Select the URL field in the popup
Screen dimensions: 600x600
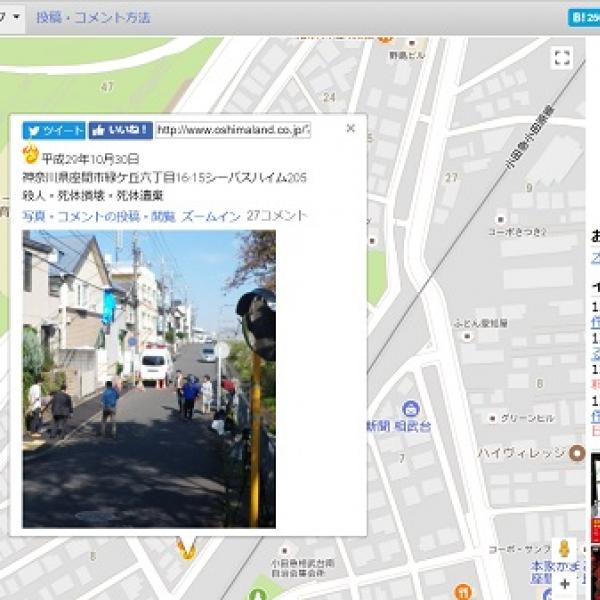click(233, 130)
